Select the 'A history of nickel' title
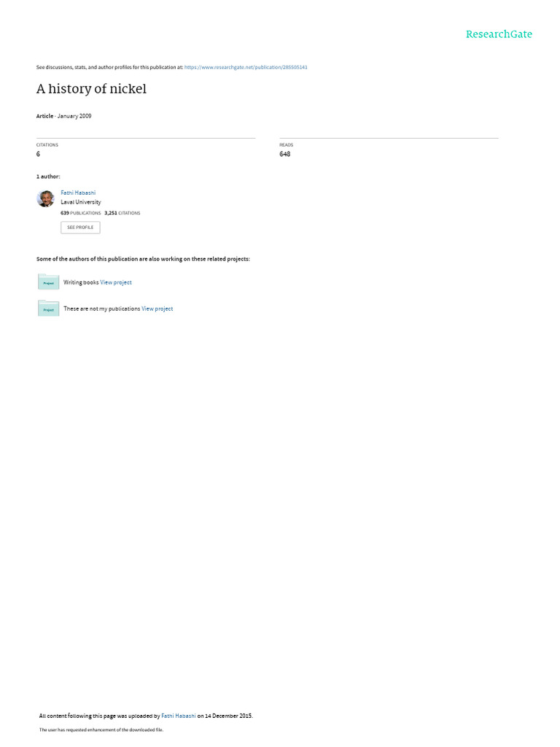Viewport: 560px width, 747px height. click(x=91, y=88)
